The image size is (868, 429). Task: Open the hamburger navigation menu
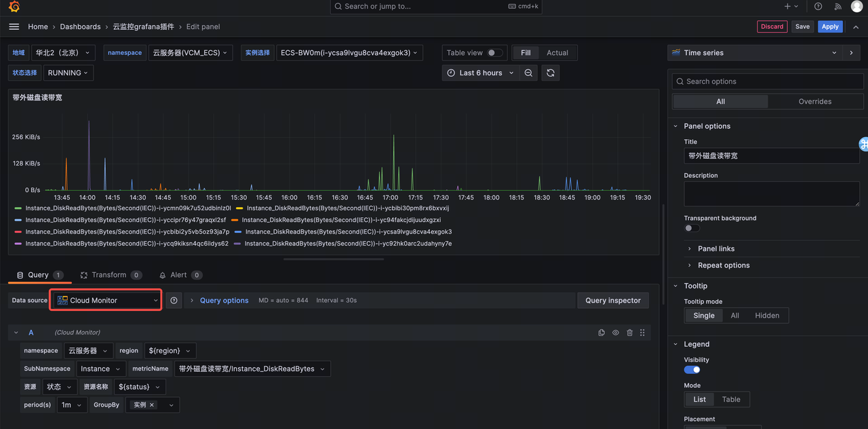[x=14, y=26]
